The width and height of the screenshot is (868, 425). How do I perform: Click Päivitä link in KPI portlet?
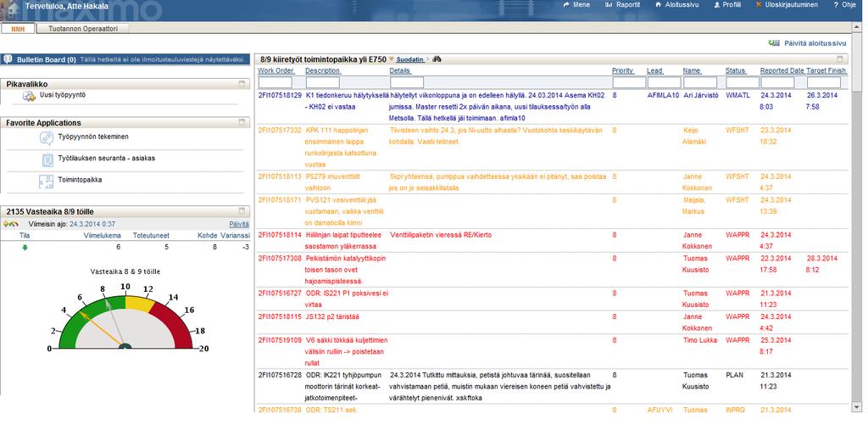[239, 224]
